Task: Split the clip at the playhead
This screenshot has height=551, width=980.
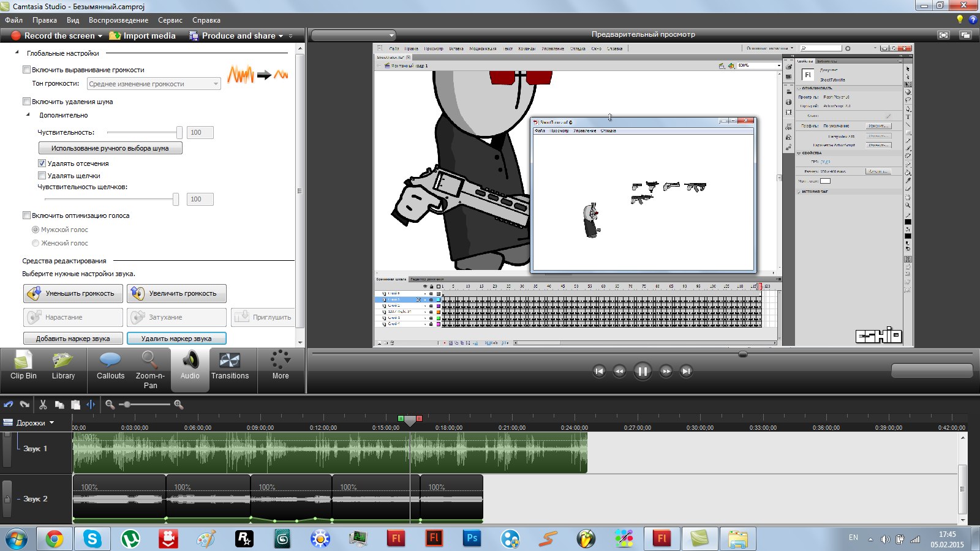Action: click(91, 405)
